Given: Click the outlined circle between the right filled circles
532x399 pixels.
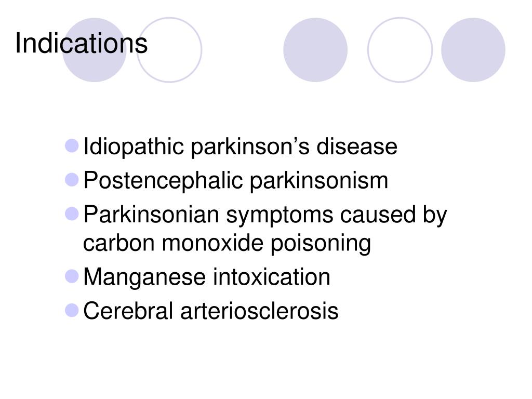Looking at the screenshot, I should (400, 50).
